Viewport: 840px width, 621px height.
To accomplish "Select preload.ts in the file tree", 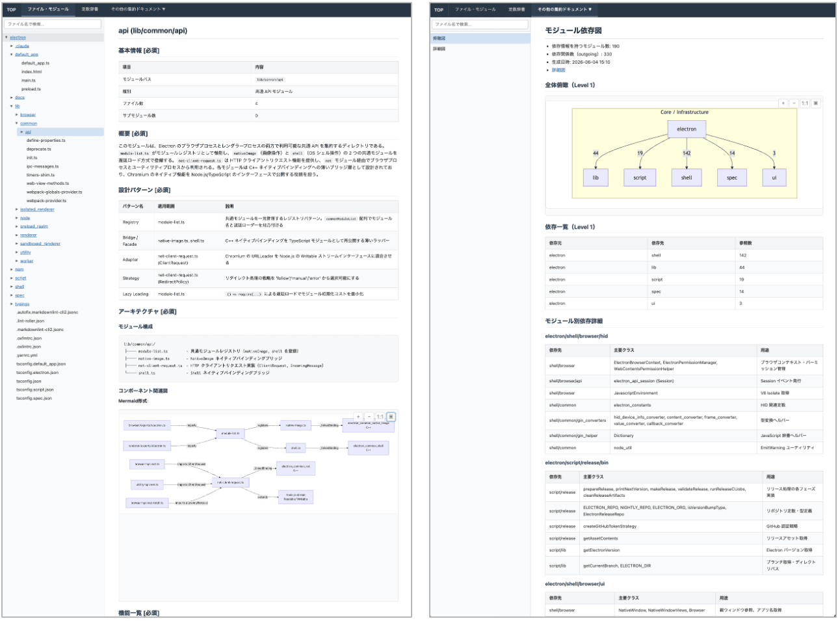I will point(31,89).
